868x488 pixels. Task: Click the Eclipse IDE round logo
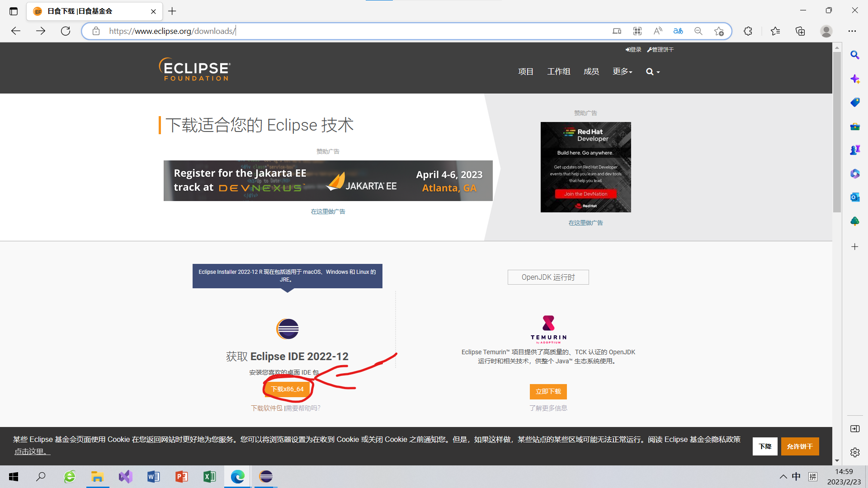pyautogui.click(x=288, y=328)
